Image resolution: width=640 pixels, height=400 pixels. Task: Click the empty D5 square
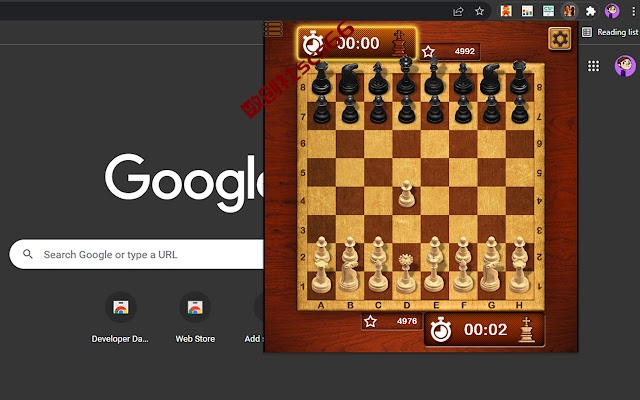tap(406, 172)
